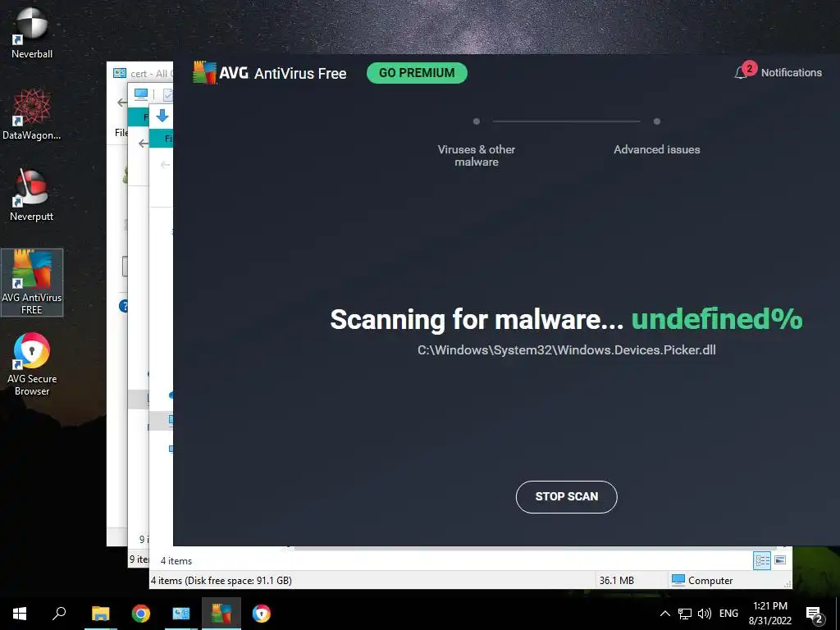Click the scan progress line between steps
840x630 pixels.
pos(566,121)
